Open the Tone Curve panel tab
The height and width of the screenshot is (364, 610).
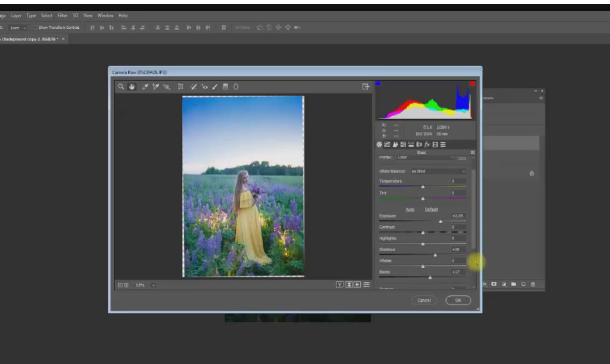(387, 145)
